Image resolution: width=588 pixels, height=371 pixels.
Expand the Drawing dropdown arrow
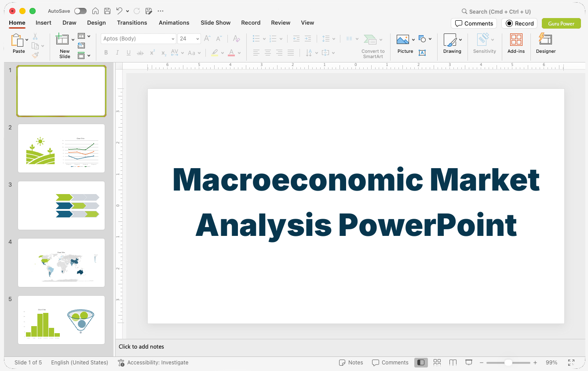click(460, 40)
